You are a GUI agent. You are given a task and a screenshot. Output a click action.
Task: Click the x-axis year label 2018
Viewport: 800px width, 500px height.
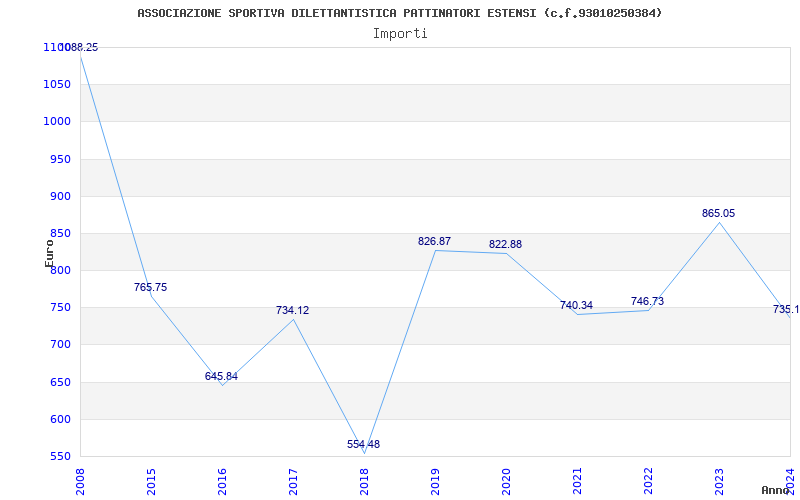point(364,482)
